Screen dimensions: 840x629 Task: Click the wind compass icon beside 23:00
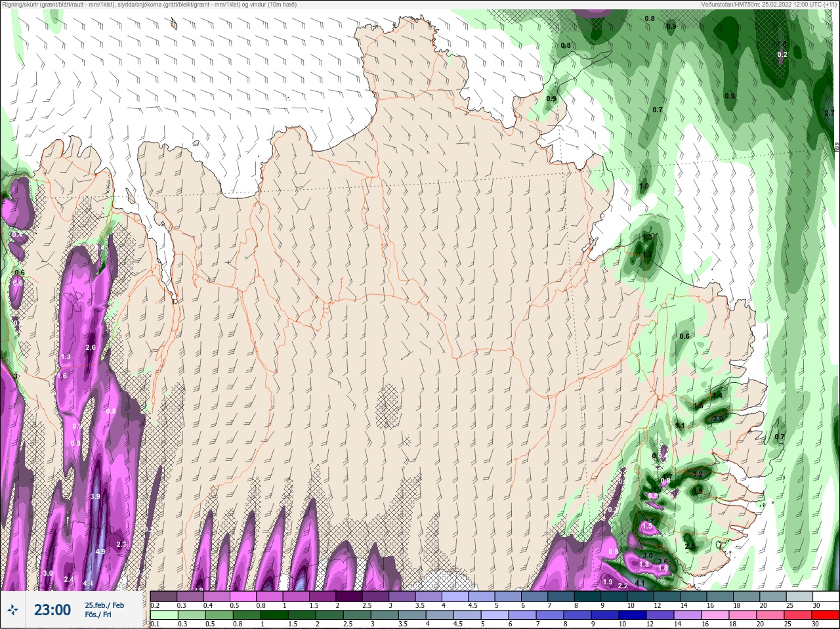[x=13, y=610]
